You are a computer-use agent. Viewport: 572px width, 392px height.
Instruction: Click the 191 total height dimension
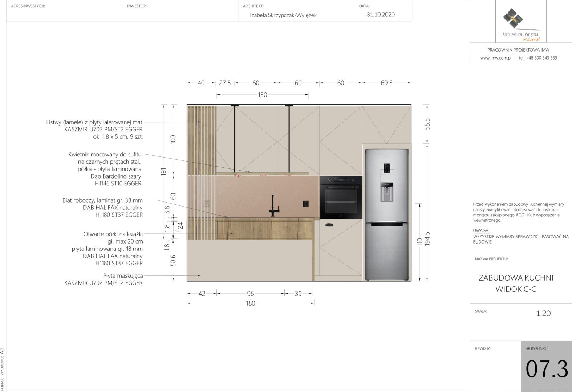[x=163, y=172]
